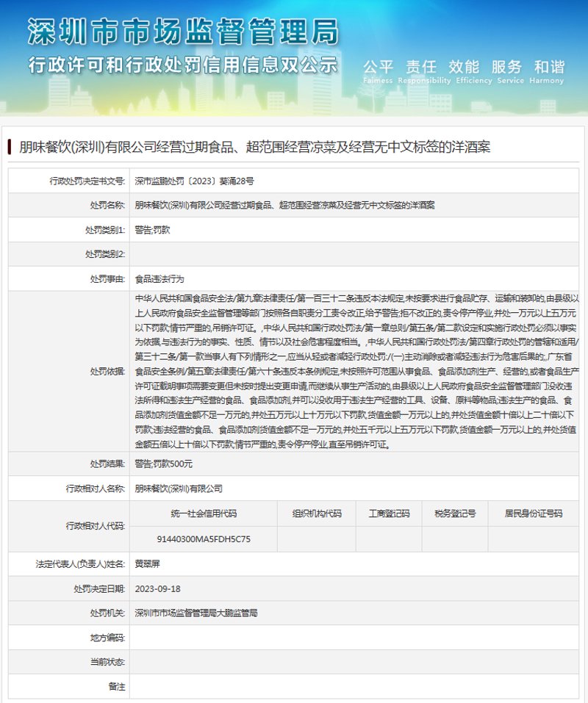The image size is (588, 703).
Task: Click the slogan word 责任 Responsibility
Action: coord(424,72)
